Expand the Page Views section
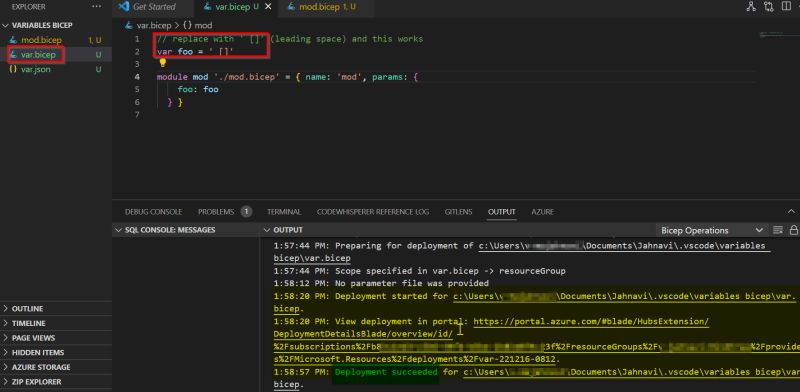Screen dimensions: 800x392 coord(33,338)
